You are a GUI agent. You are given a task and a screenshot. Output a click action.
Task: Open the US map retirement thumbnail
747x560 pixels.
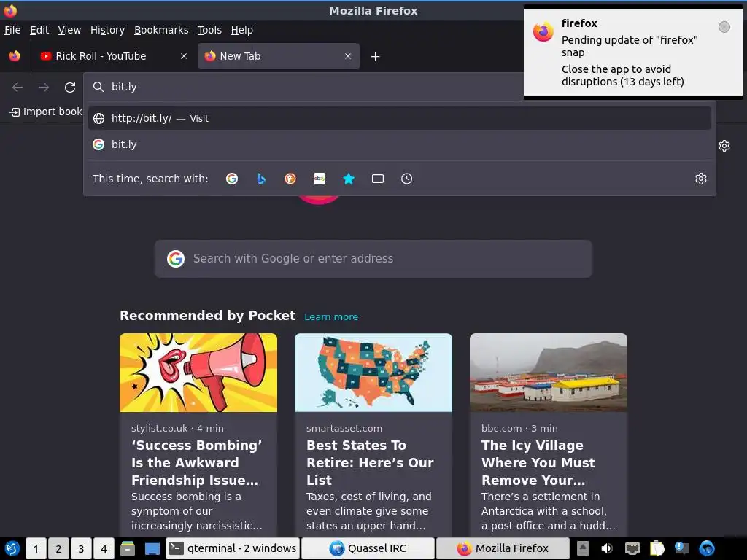tap(373, 373)
